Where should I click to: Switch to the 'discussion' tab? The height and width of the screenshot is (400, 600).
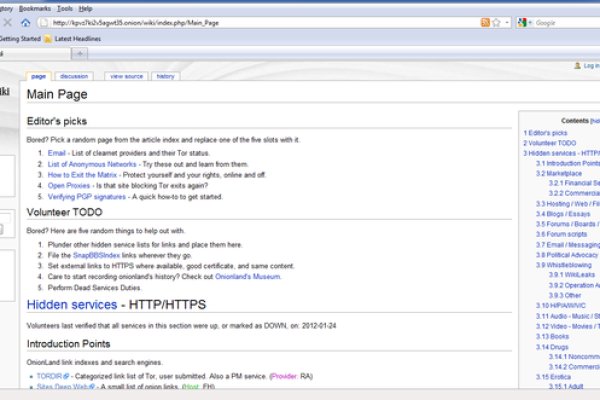[74, 76]
